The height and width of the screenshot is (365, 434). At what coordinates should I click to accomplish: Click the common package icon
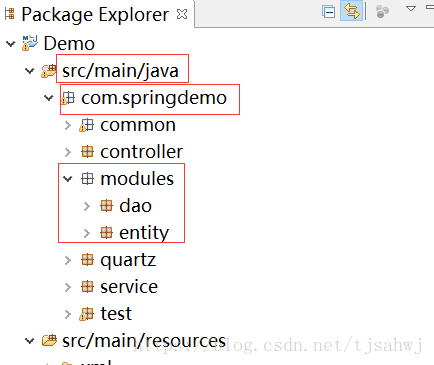tap(87, 125)
